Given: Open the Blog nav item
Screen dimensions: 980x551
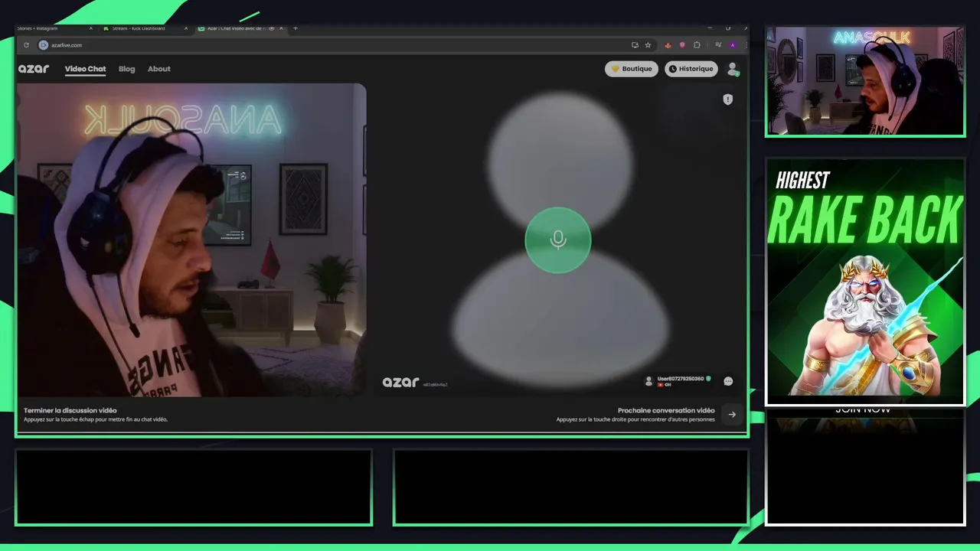Looking at the screenshot, I should tap(127, 69).
